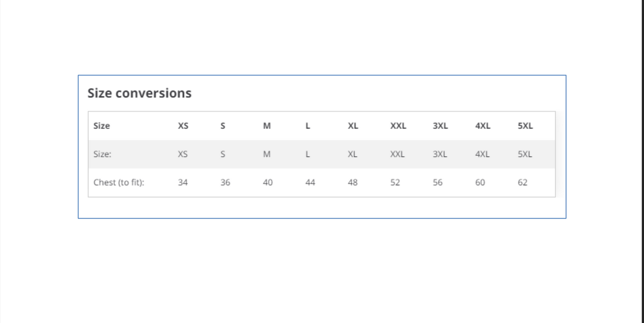The height and width of the screenshot is (323, 644).
Task: Select chest measurement value 44
Action: click(310, 182)
